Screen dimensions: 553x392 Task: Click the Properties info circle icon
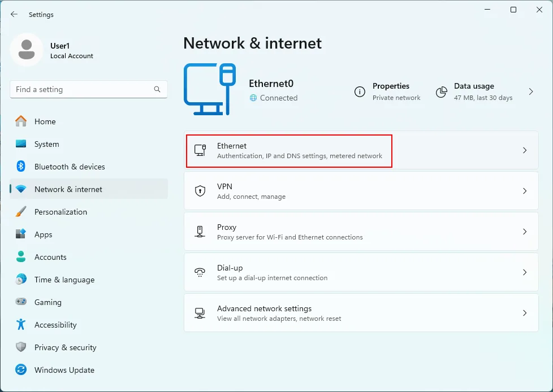360,92
